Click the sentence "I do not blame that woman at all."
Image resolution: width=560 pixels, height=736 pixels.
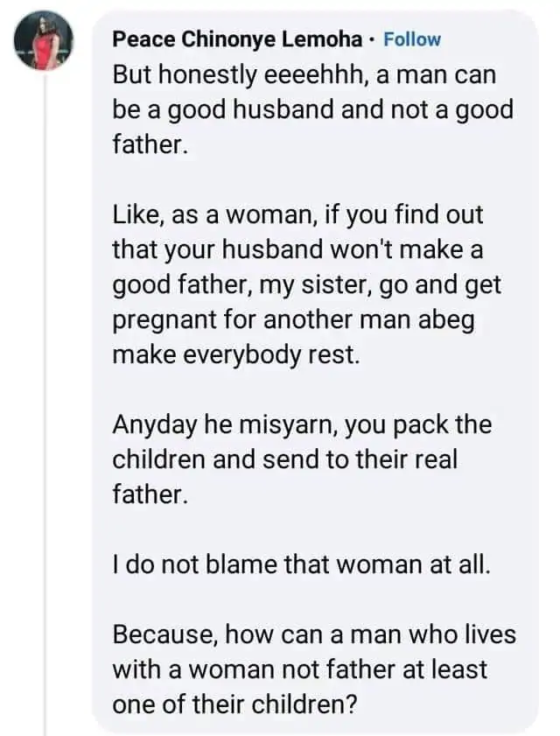click(303, 564)
